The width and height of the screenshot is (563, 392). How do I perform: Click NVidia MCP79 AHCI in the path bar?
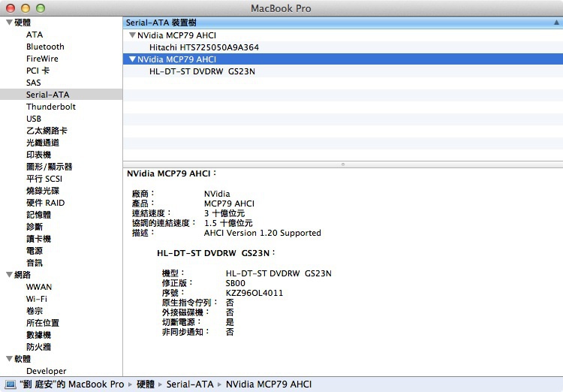[x=269, y=384]
